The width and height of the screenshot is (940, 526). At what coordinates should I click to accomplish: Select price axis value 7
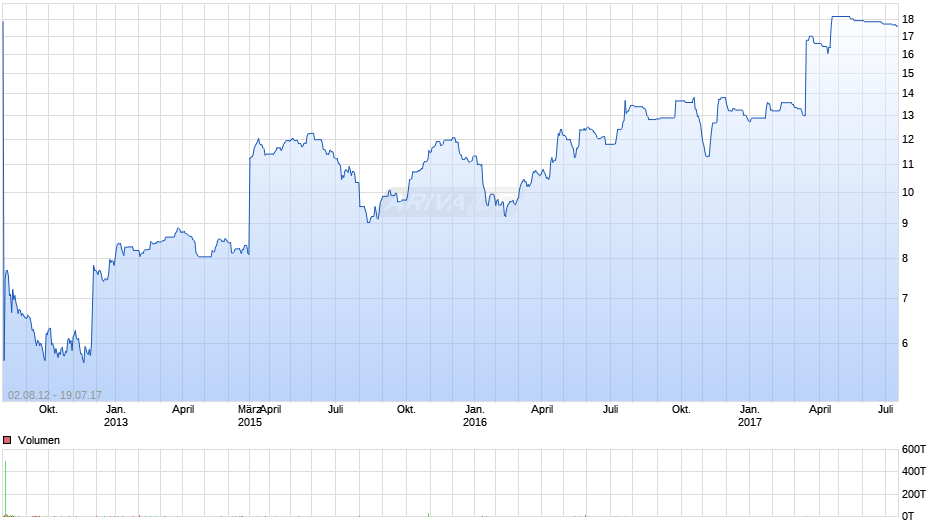tap(905, 298)
